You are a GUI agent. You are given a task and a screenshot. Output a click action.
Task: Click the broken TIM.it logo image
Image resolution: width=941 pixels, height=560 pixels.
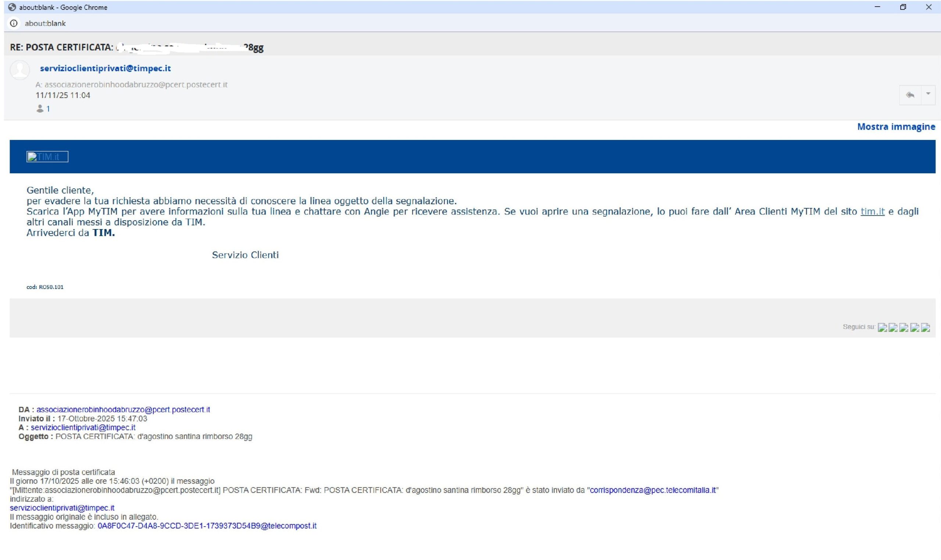pos(47,156)
